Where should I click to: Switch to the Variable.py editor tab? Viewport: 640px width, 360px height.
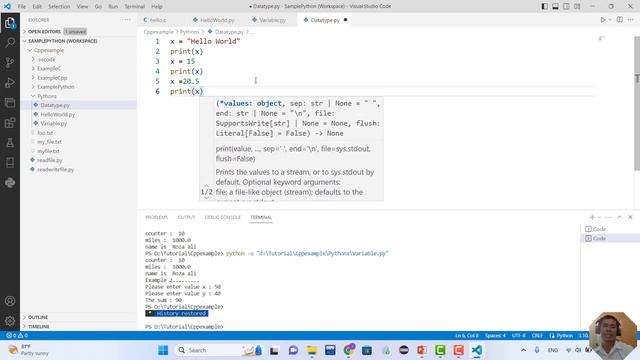pos(272,20)
